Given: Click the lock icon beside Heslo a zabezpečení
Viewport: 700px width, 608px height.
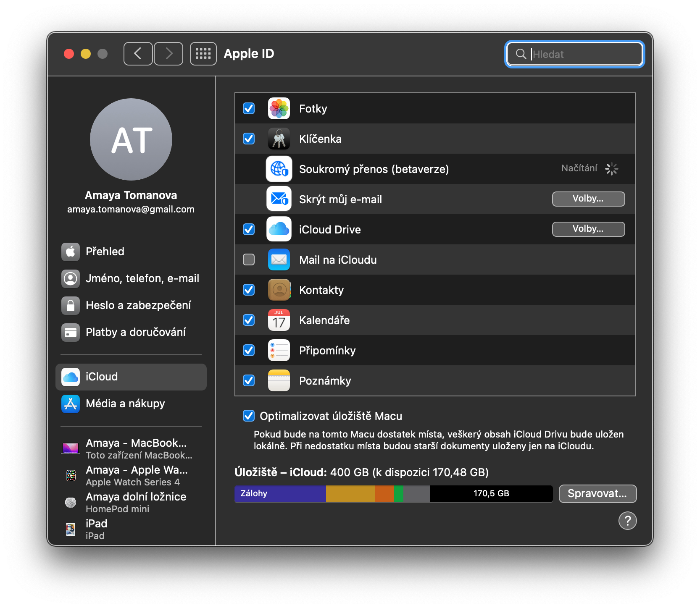Looking at the screenshot, I should coord(71,305).
